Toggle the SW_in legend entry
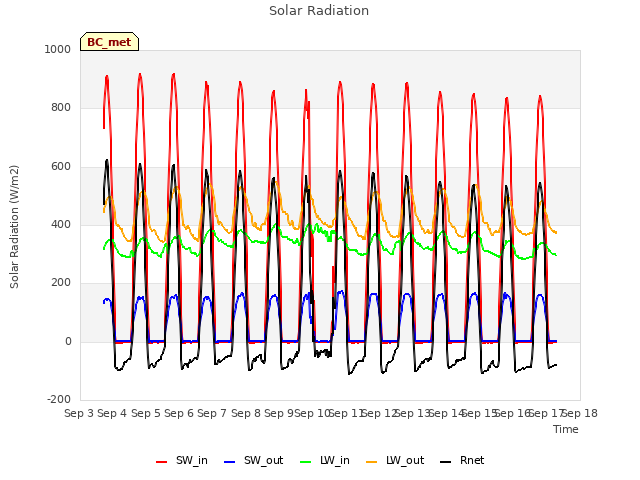Screen dimensions: 640x480 point(182,460)
